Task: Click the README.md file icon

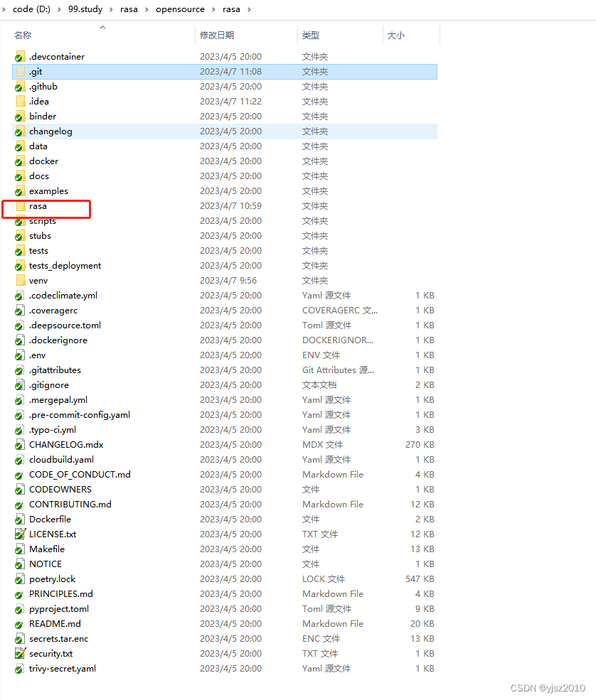Action: (x=19, y=624)
